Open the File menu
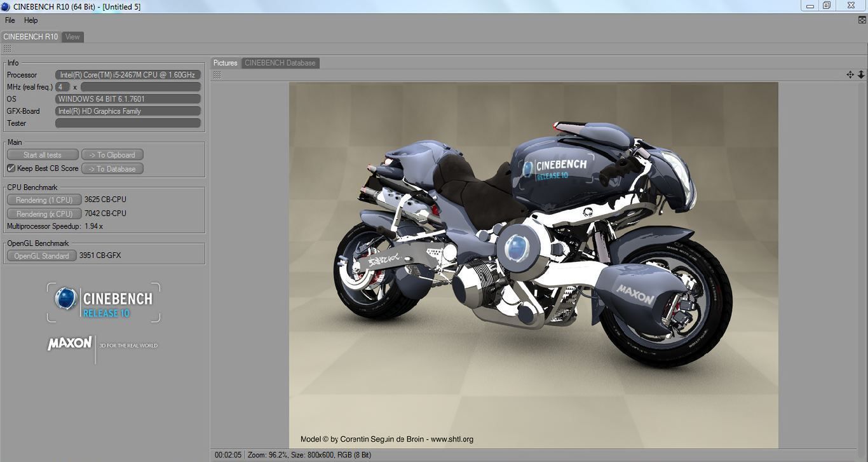Image resolution: width=868 pixels, height=462 pixels. [x=10, y=20]
